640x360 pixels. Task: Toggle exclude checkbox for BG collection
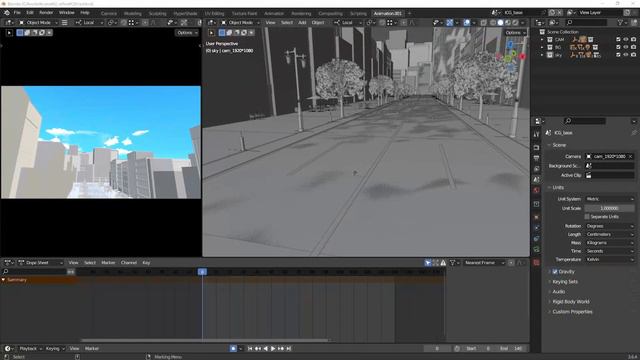tap(618, 47)
